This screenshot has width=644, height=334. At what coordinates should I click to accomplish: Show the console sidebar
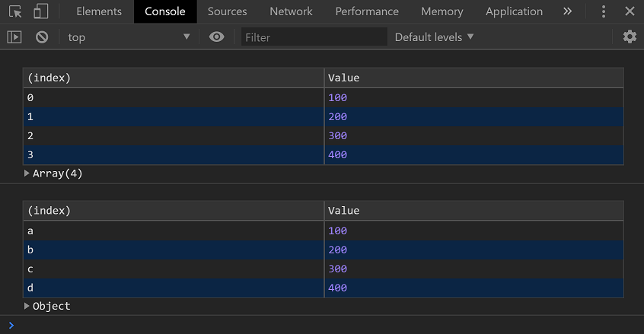pyautogui.click(x=14, y=37)
